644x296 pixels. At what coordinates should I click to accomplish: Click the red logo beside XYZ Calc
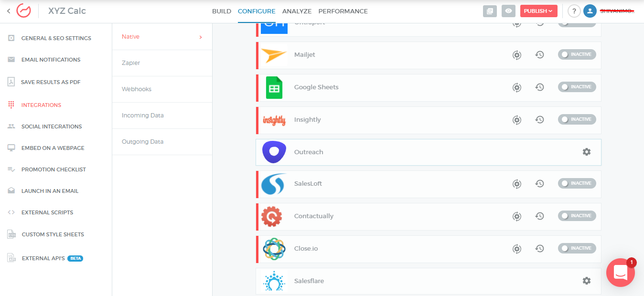click(x=24, y=11)
